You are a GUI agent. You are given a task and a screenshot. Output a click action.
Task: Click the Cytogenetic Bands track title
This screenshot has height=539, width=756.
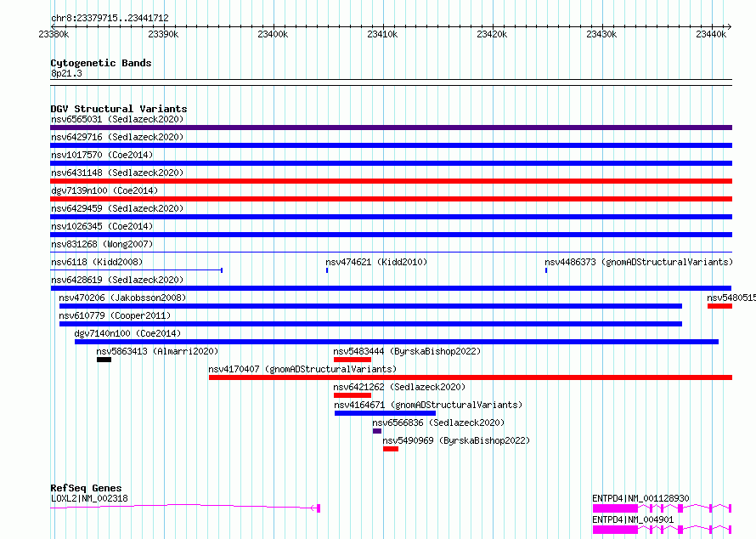point(101,63)
